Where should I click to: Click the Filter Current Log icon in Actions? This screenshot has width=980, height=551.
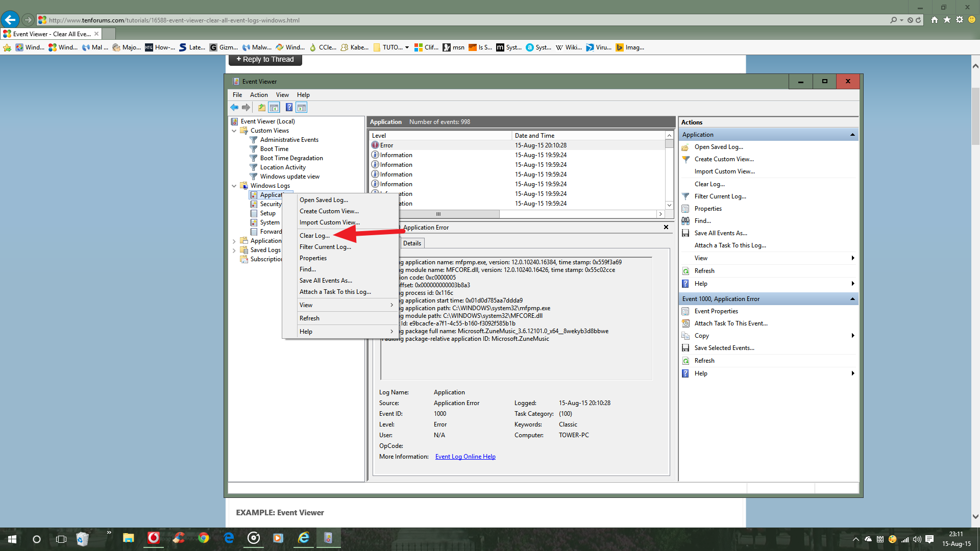(686, 196)
